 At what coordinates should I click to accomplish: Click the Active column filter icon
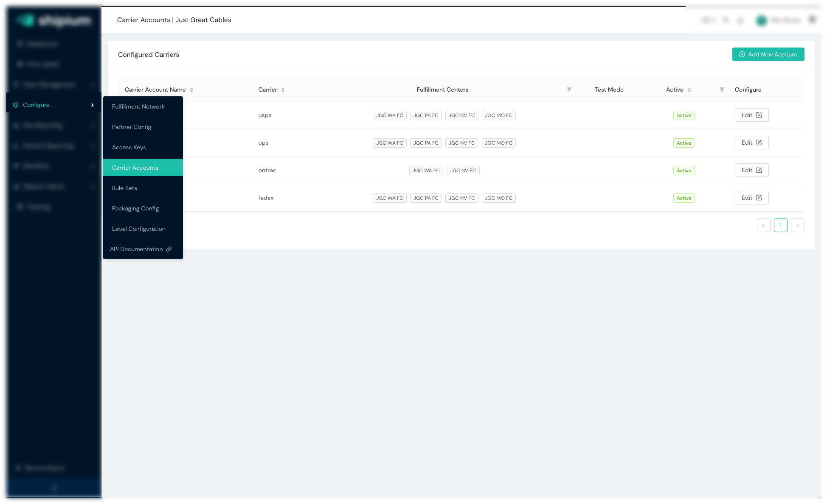[722, 90]
